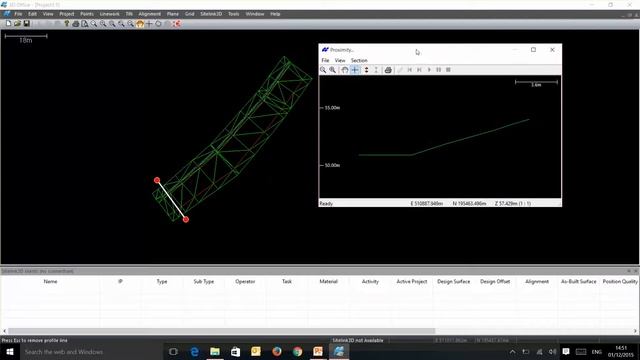Click the Name column header

pos(51,282)
